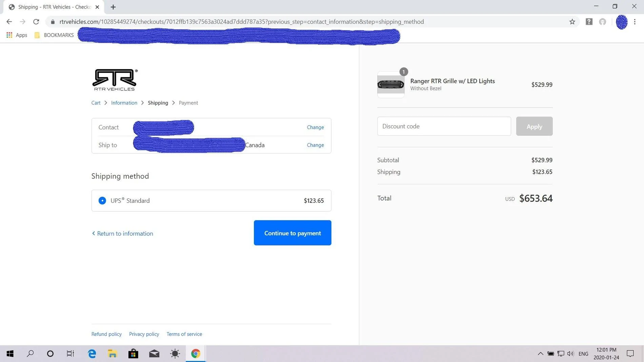Click the browser forward arrow
This screenshot has height=362, width=644.
[23, 22]
